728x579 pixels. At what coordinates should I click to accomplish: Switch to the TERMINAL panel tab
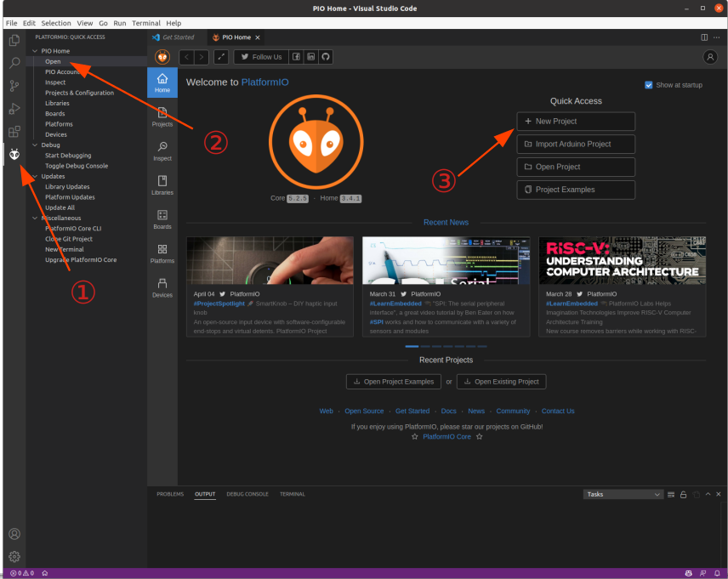click(x=292, y=494)
